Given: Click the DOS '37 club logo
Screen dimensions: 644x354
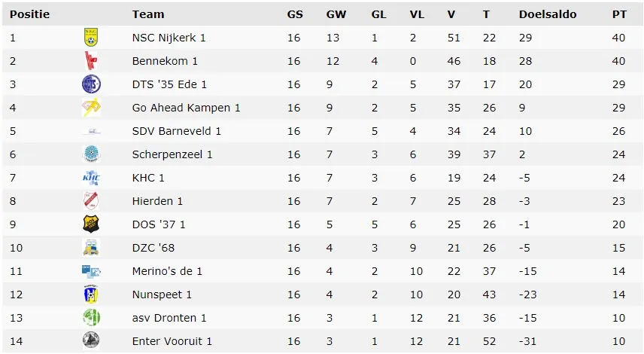Looking at the screenshot, I should (x=90, y=224).
